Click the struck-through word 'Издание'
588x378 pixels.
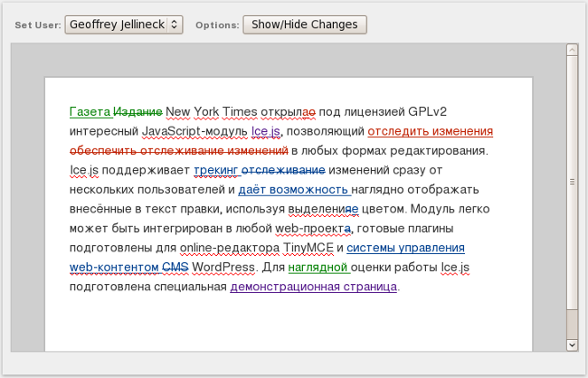click(x=138, y=111)
